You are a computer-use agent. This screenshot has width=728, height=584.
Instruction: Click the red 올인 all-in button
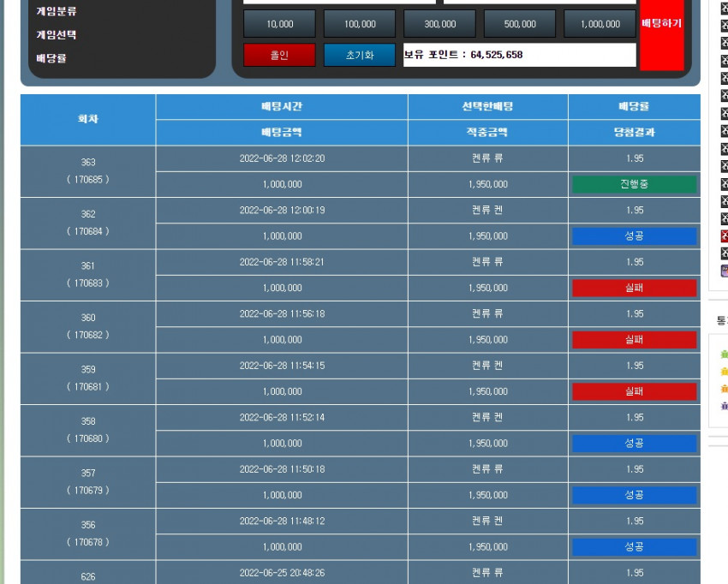point(279,55)
